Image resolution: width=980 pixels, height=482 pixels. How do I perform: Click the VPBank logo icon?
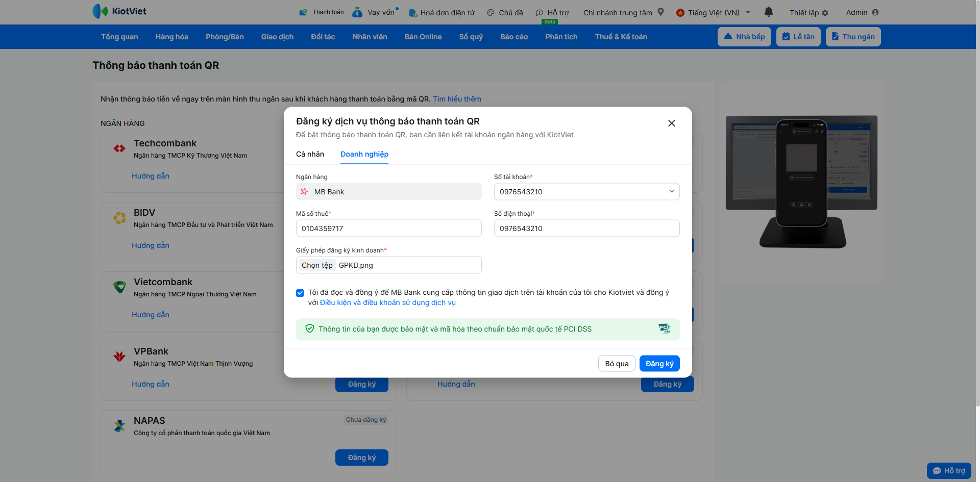click(x=119, y=357)
